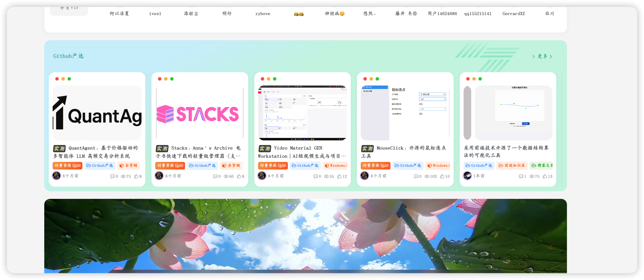The height and width of the screenshot is (280, 644).
Task: Expand the chevron right of 更多
Action: (x=551, y=57)
